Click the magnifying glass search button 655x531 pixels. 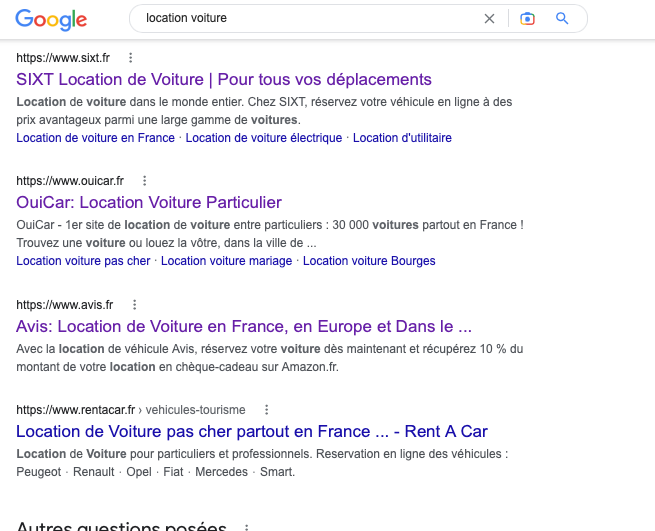pyautogui.click(x=562, y=18)
